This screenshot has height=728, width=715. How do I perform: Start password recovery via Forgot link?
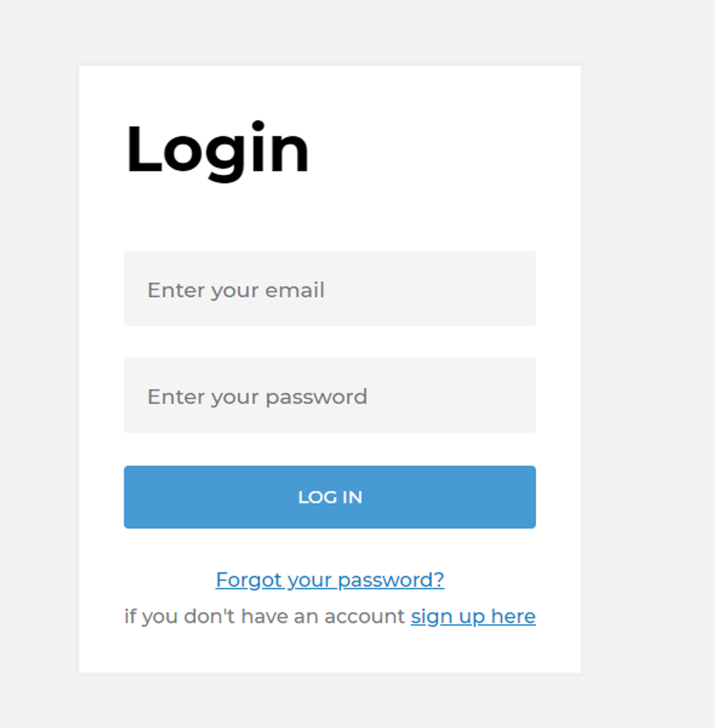click(330, 580)
